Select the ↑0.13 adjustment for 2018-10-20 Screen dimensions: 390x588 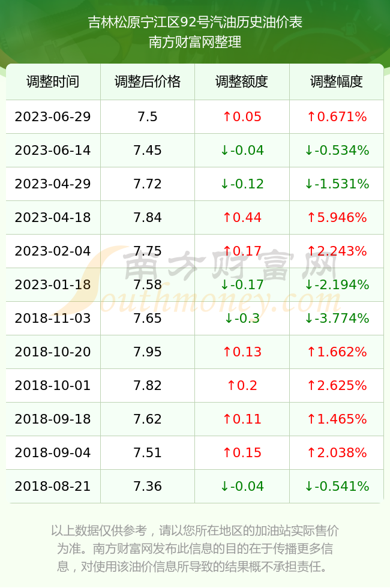242,352
